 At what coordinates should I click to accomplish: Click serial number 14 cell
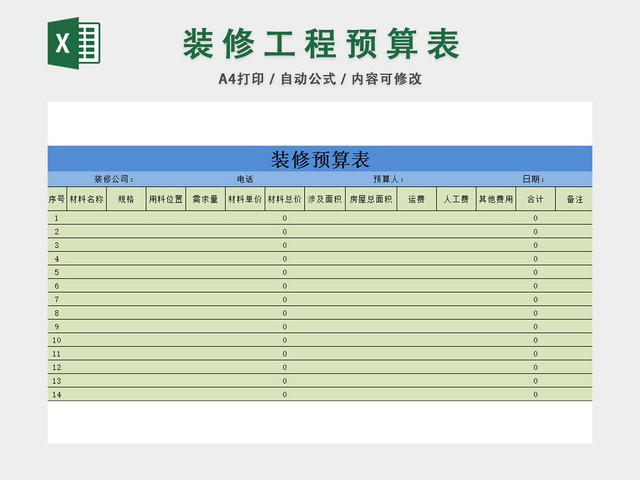[57, 394]
